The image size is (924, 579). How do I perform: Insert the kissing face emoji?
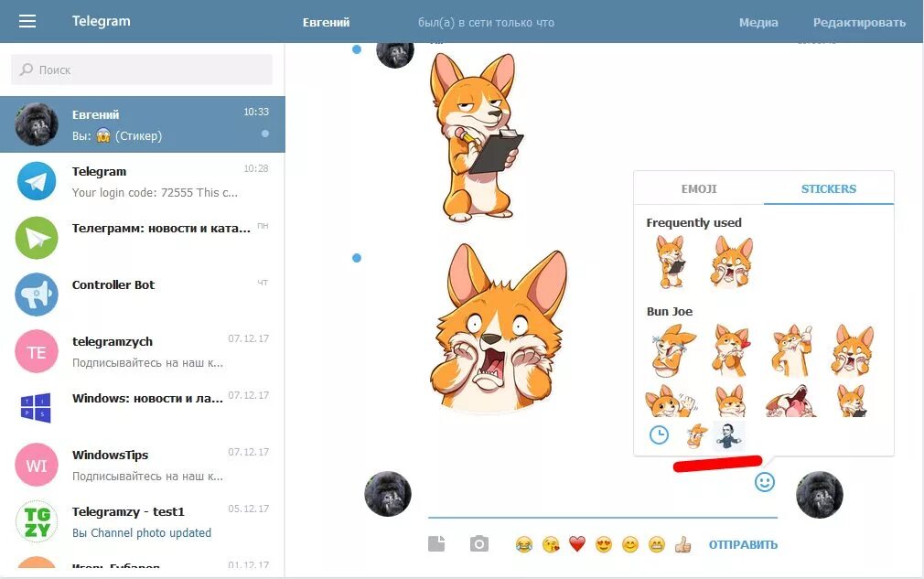coord(551,544)
